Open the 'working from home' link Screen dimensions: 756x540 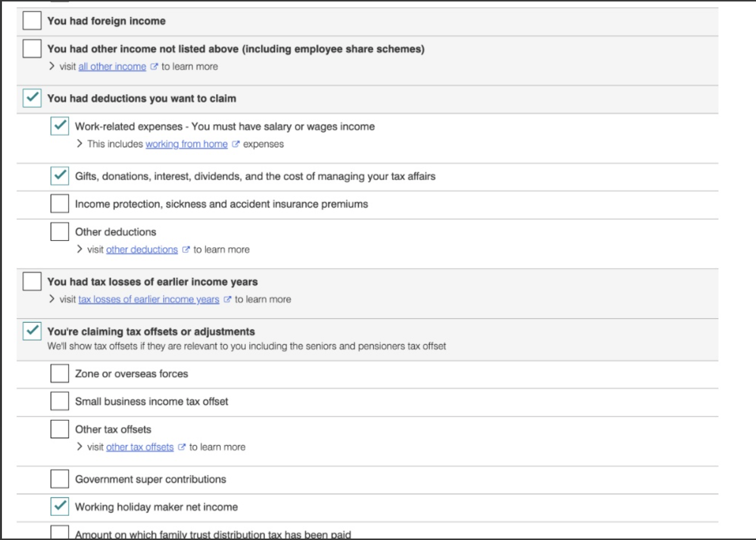(187, 144)
